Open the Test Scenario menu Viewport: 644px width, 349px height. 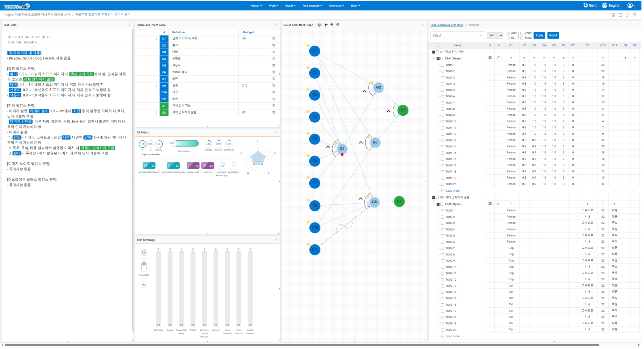pyautogui.click(x=312, y=6)
